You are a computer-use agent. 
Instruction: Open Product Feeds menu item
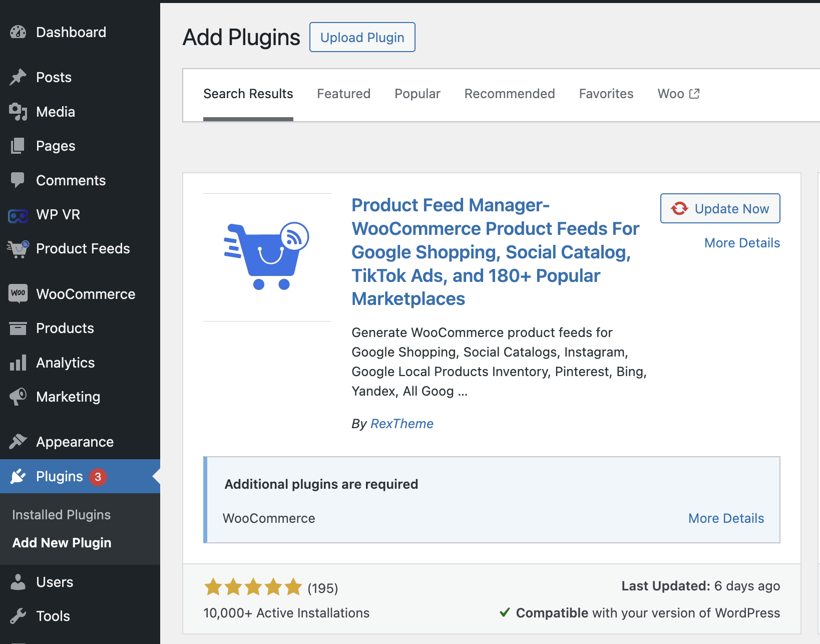[x=80, y=248]
